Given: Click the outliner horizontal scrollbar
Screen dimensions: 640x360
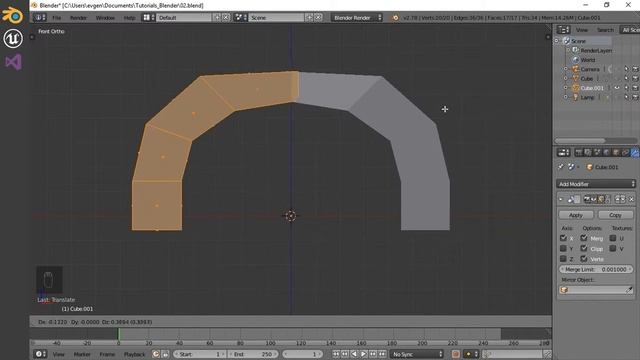Looking at the screenshot, I should point(580,140).
